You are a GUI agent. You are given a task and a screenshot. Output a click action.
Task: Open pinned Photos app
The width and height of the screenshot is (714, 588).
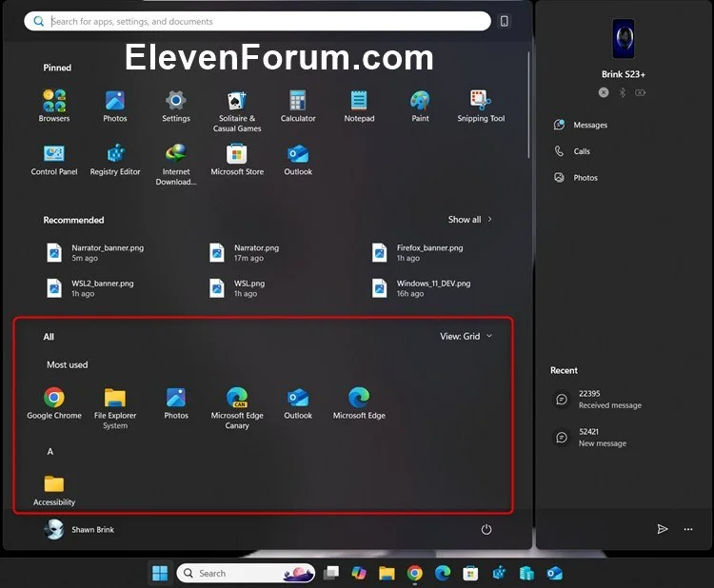click(115, 106)
